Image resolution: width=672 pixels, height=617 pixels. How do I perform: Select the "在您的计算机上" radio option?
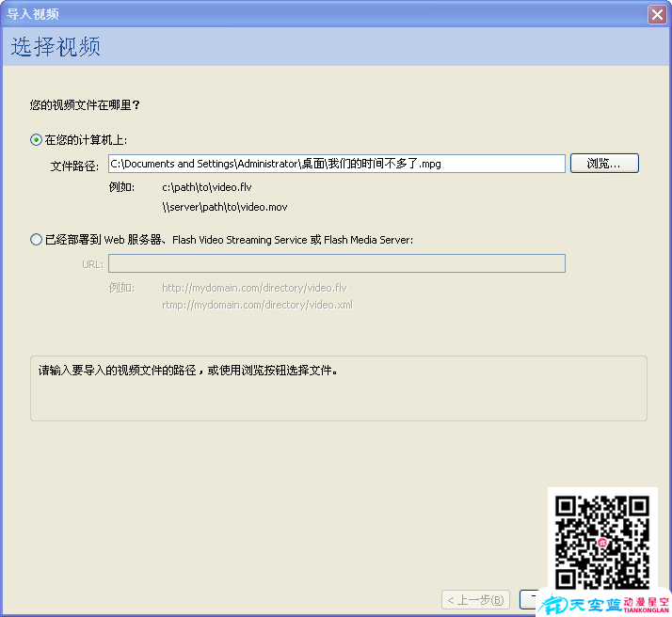click(37, 140)
